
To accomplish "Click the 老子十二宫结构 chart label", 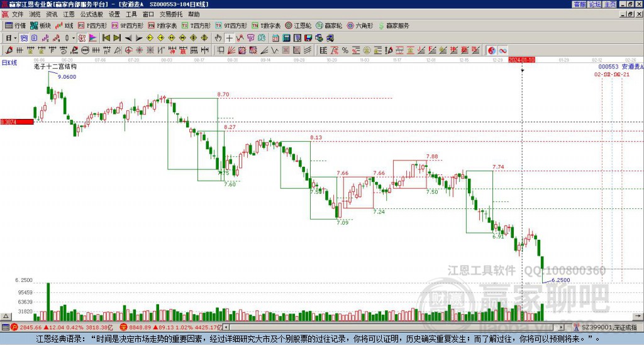I will [x=55, y=66].
